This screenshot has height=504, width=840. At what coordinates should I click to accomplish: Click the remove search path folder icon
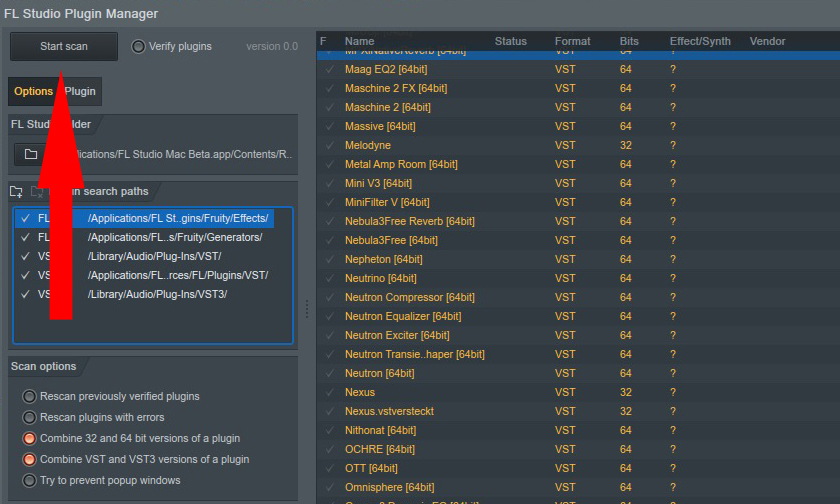click(x=36, y=191)
